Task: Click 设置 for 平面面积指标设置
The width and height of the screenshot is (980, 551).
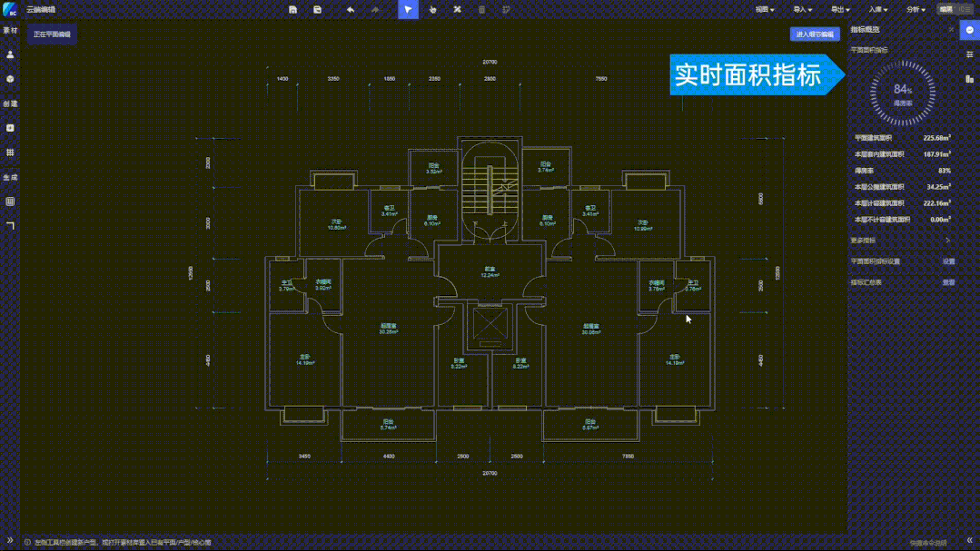Action: coord(948,261)
